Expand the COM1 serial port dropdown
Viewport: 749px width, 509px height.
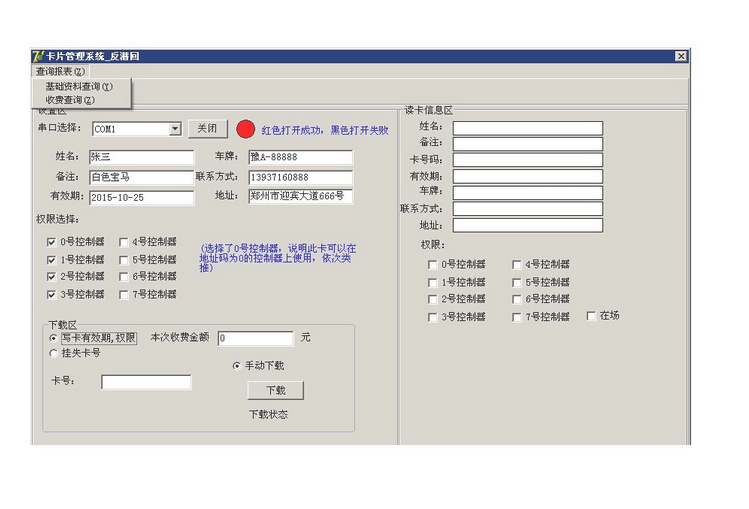click(175, 129)
